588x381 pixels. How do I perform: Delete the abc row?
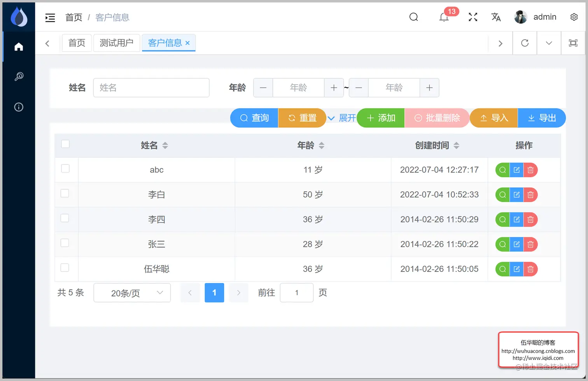point(530,170)
